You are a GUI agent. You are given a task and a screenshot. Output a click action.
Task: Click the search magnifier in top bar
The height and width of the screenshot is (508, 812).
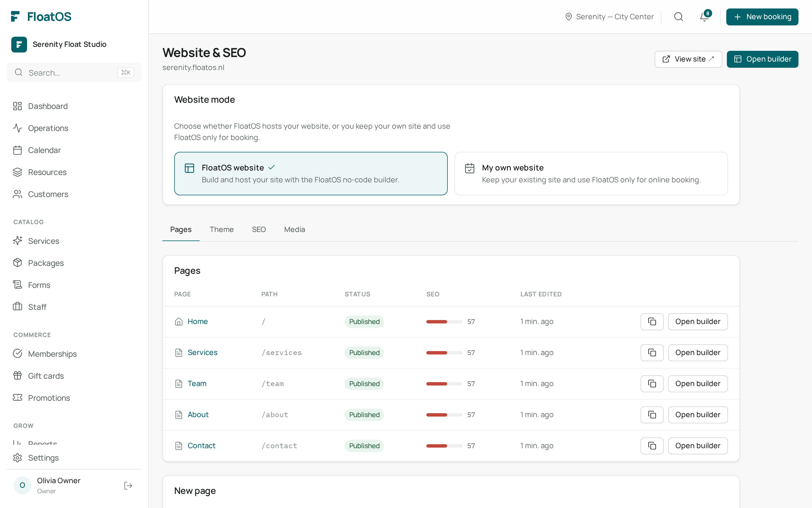tap(678, 16)
